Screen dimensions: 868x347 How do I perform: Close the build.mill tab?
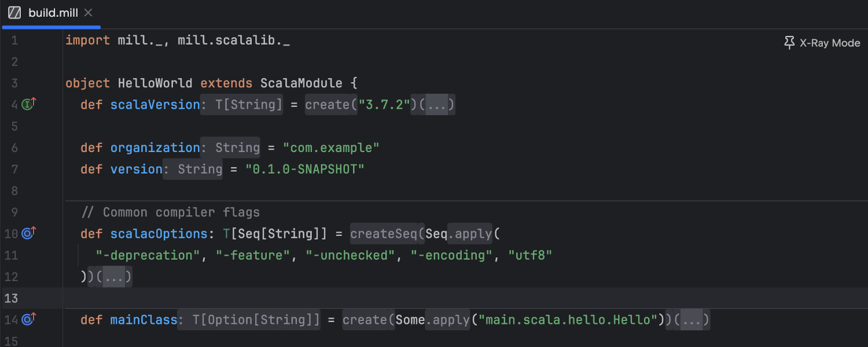(88, 12)
